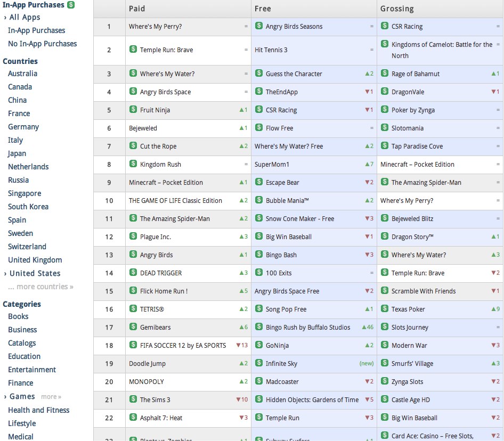Click dollar icon next to Fruit Ninja
This screenshot has height=441, width=504.
coord(133,109)
